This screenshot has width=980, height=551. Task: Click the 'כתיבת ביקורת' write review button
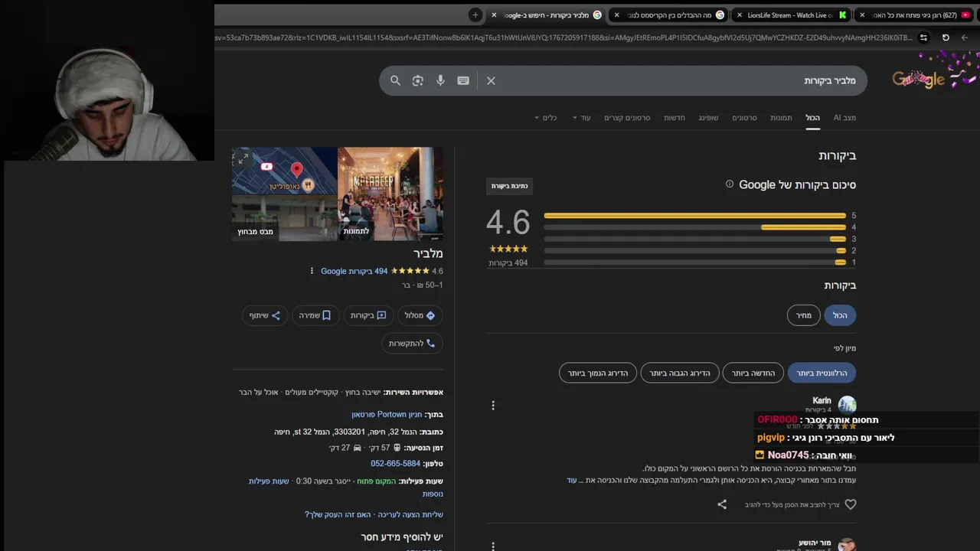509,186
